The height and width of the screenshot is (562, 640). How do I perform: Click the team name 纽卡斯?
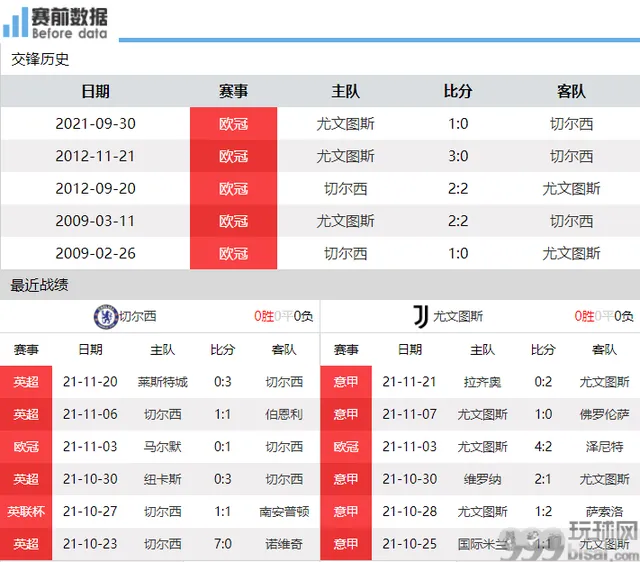162,479
